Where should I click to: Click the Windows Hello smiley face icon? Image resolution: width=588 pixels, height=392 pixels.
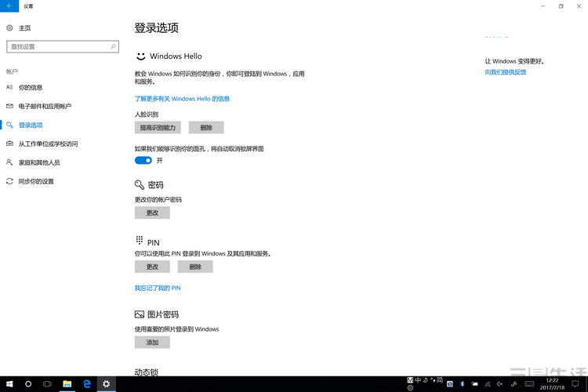pos(140,56)
